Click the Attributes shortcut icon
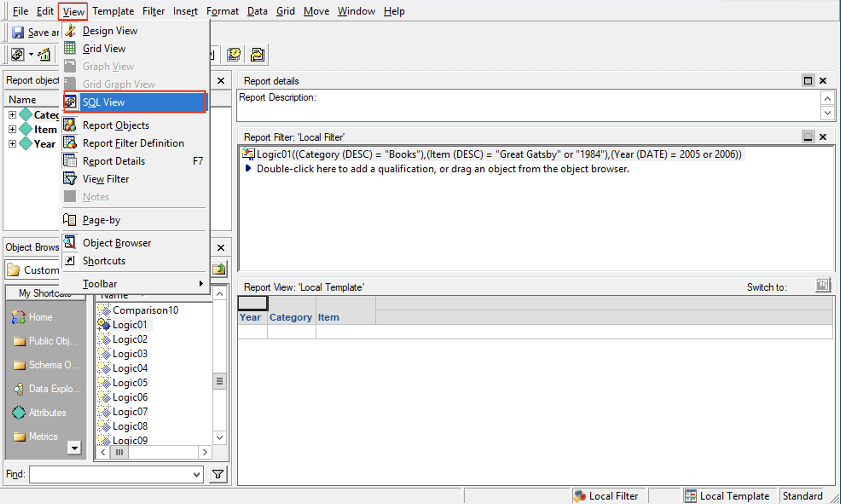 19,412
